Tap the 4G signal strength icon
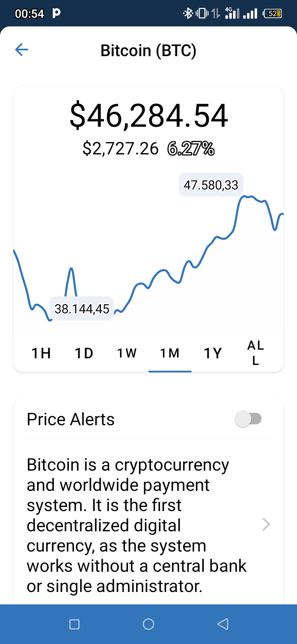The height and width of the screenshot is (644, 297). pyautogui.click(x=232, y=13)
